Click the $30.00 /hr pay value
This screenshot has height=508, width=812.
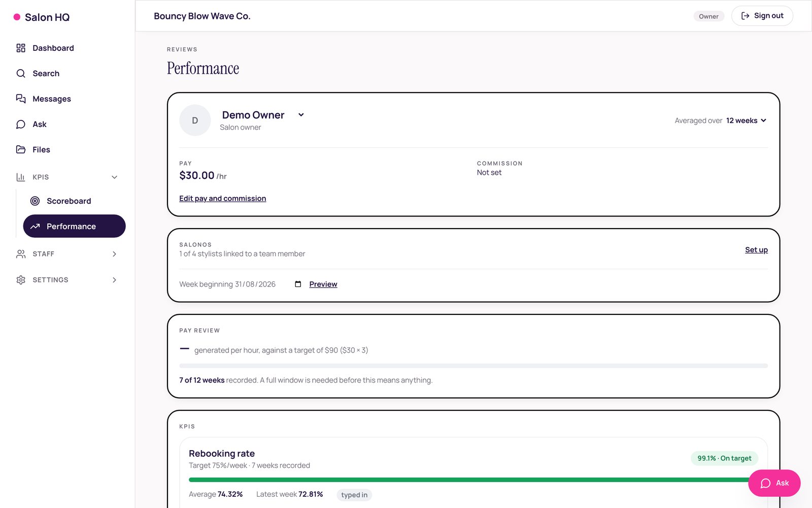tap(203, 176)
